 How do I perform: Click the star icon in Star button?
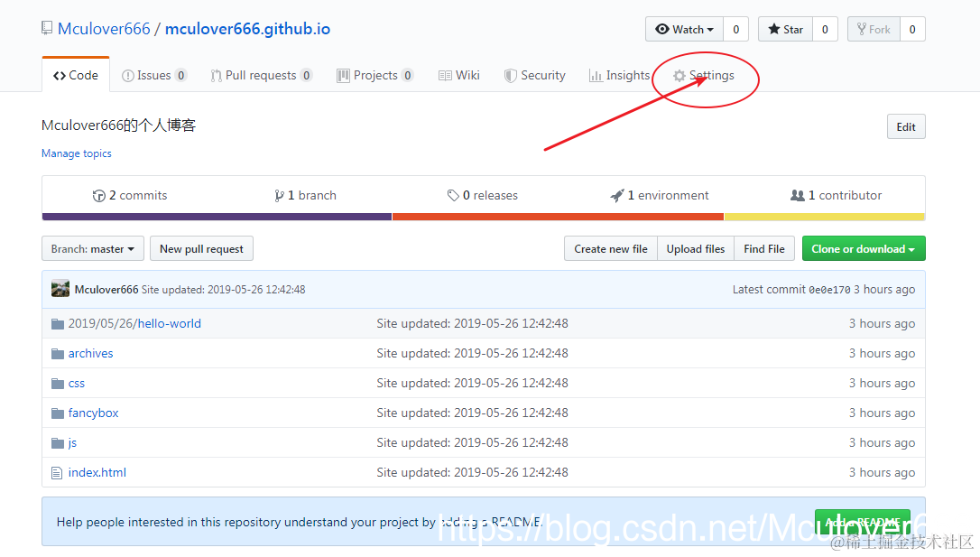tap(773, 30)
